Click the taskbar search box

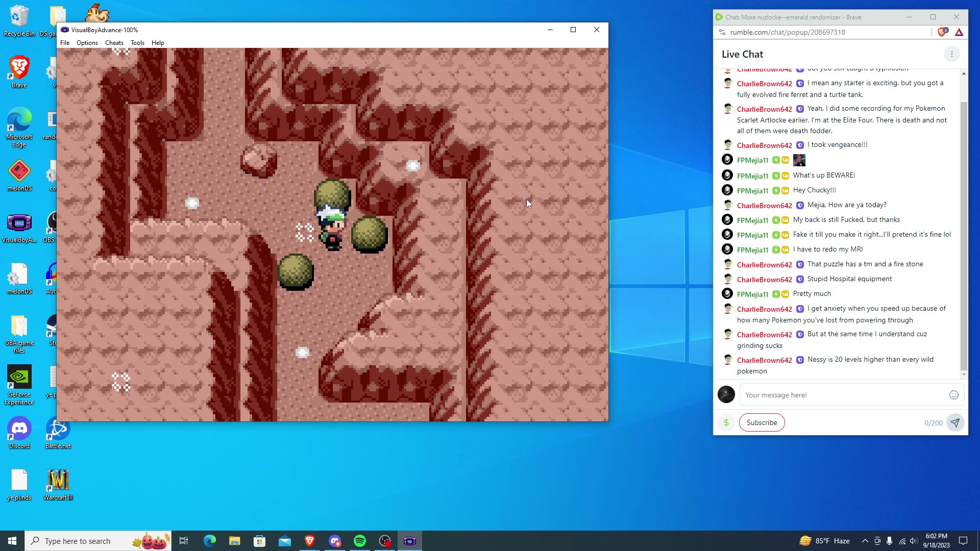99,541
